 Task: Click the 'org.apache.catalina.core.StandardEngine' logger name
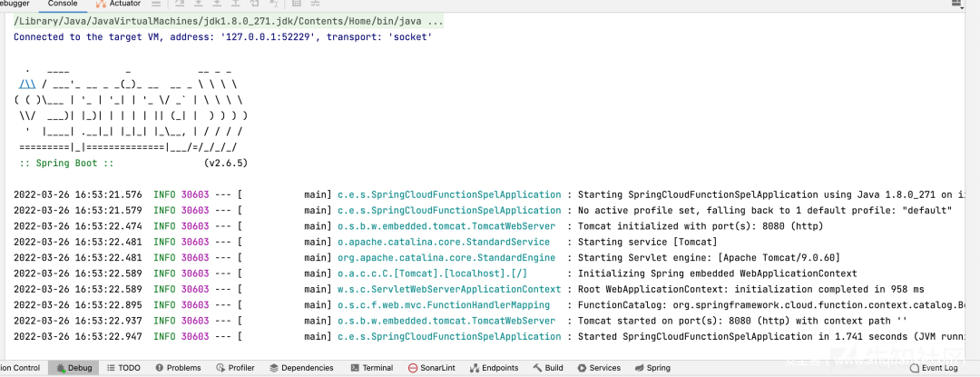tap(446, 258)
